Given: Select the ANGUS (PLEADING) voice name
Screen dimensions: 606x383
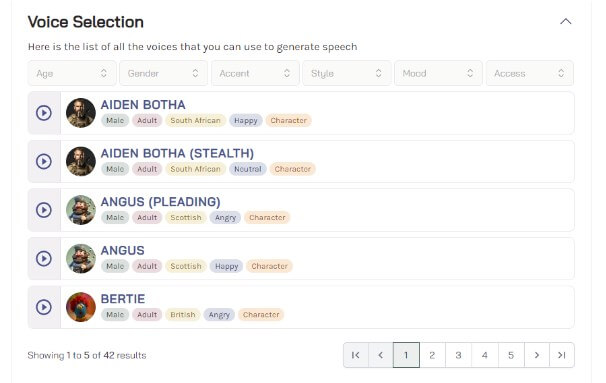Looking at the screenshot, I should pyautogui.click(x=160, y=202).
